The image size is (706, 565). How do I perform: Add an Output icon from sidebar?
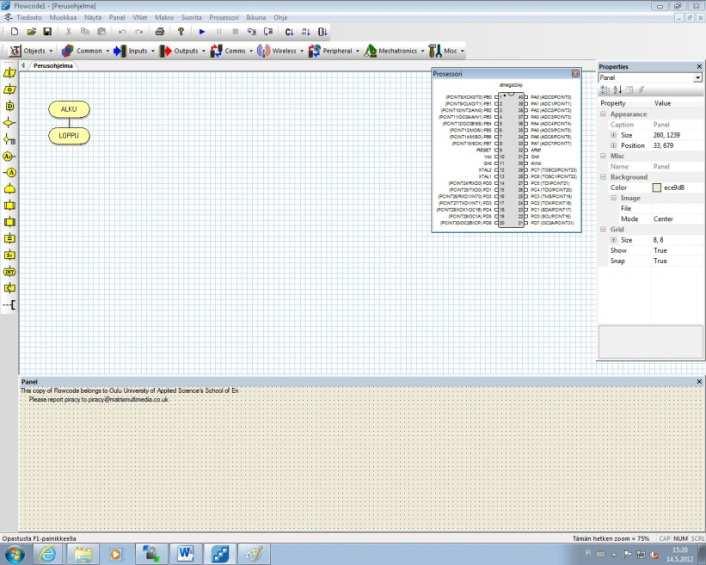click(x=9, y=90)
